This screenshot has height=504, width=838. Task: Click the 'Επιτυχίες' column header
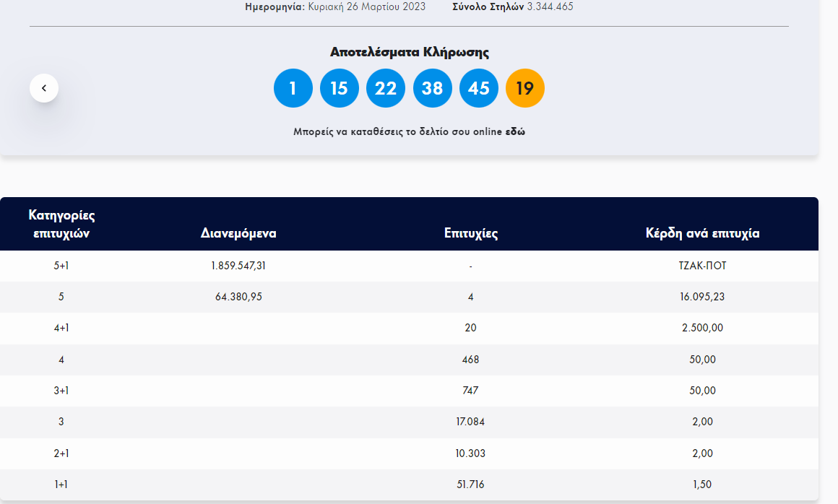(470, 233)
